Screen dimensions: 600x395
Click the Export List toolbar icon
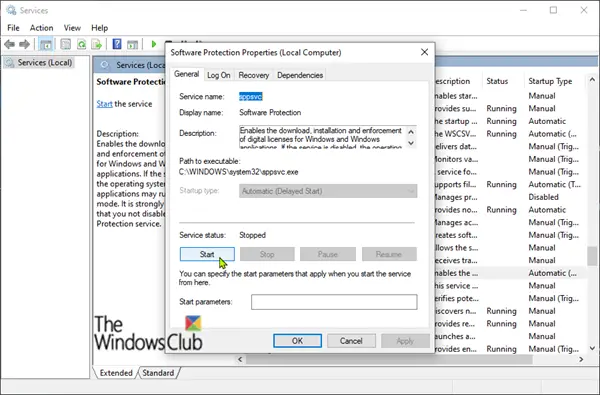click(x=96, y=44)
